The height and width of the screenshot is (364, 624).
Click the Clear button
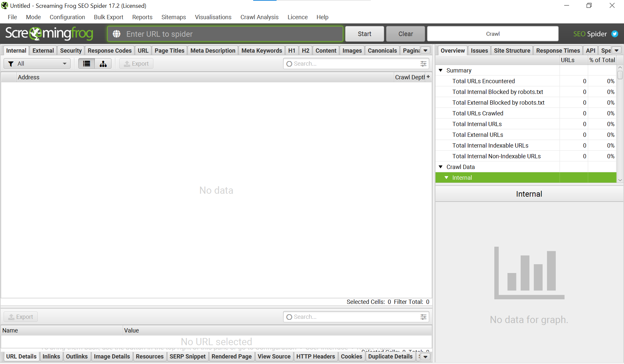click(x=406, y=34)
